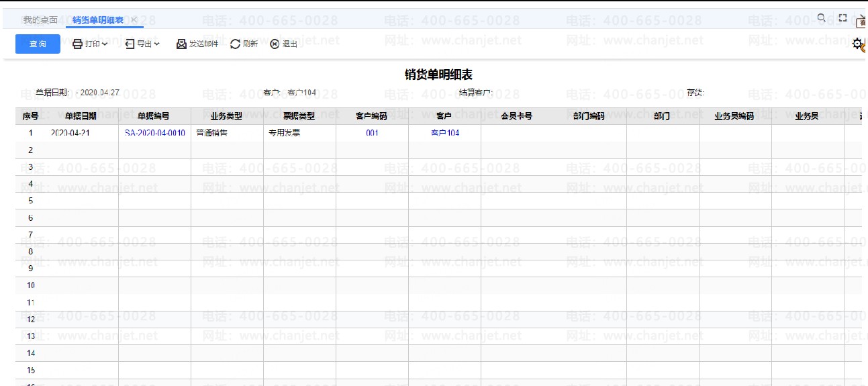Close the 销货单明细表 tab with its x
Image resolution: width=868 pixels, height=386 pixels.
click(x=134, y=20)
